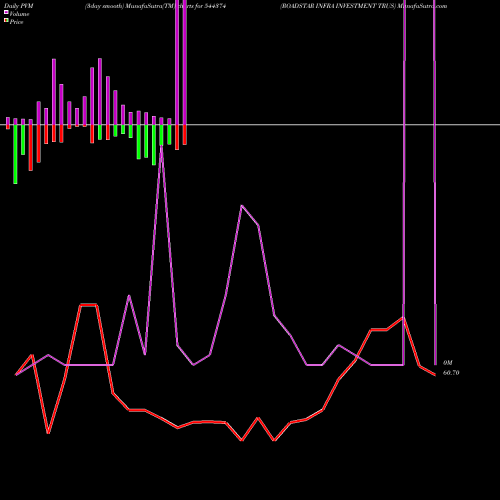This screenshot has width=500, height=500.
Task: Click the Volume legend color swatch
Action: (x=6, y=12)
